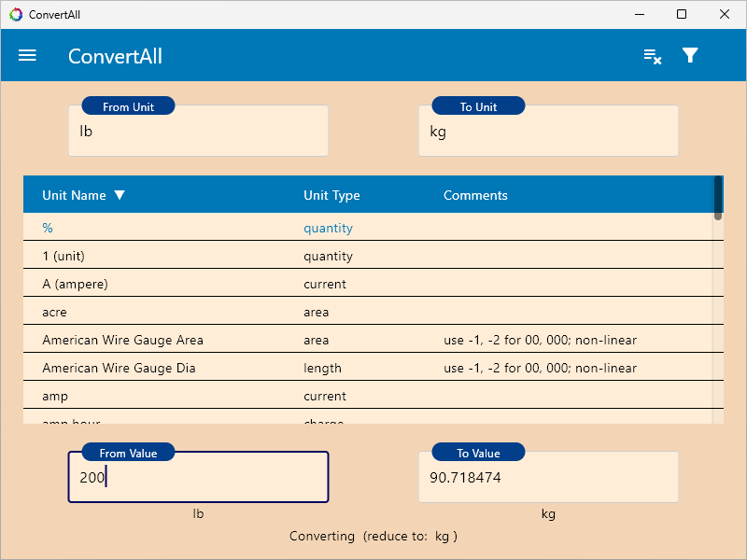The height and width of the screenshot is (560, 747).
Task: Toggle Unit Name sort order arrow
Action: coord(120,195)
